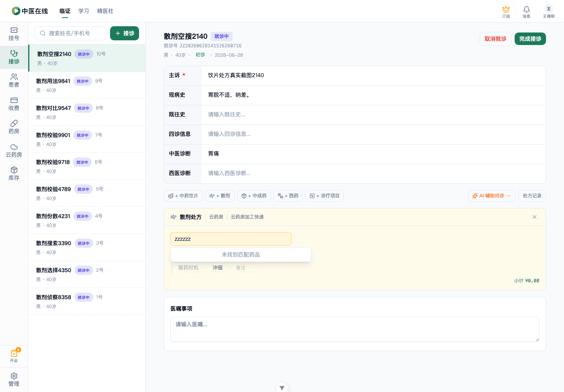The height and width of the screenshot is (392, 564).
Task: Open the 挂号 registration sidebar icon
Action: click(14, 34)
